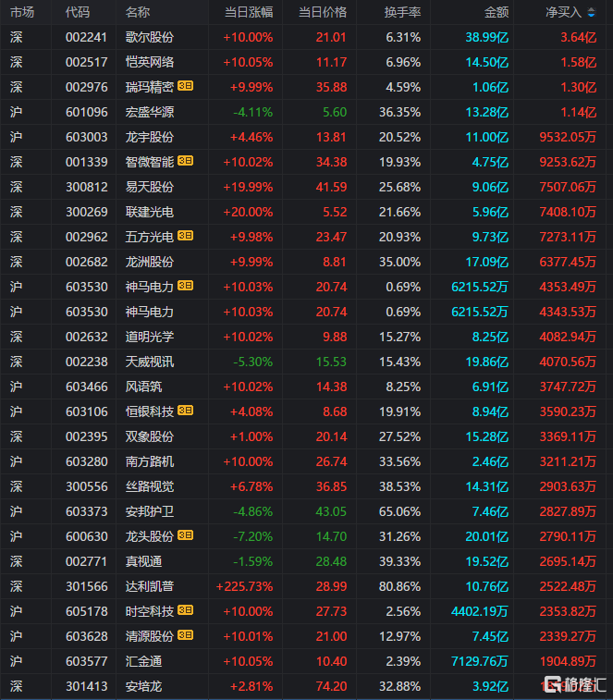Select stock name 丝路视觉
This screenshot has height=700, width=613.
click(150, 486)
